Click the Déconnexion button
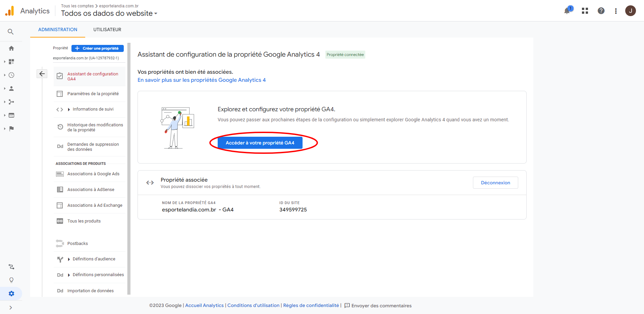The width and height of the screenshot is (644, 314). [495, 183]
